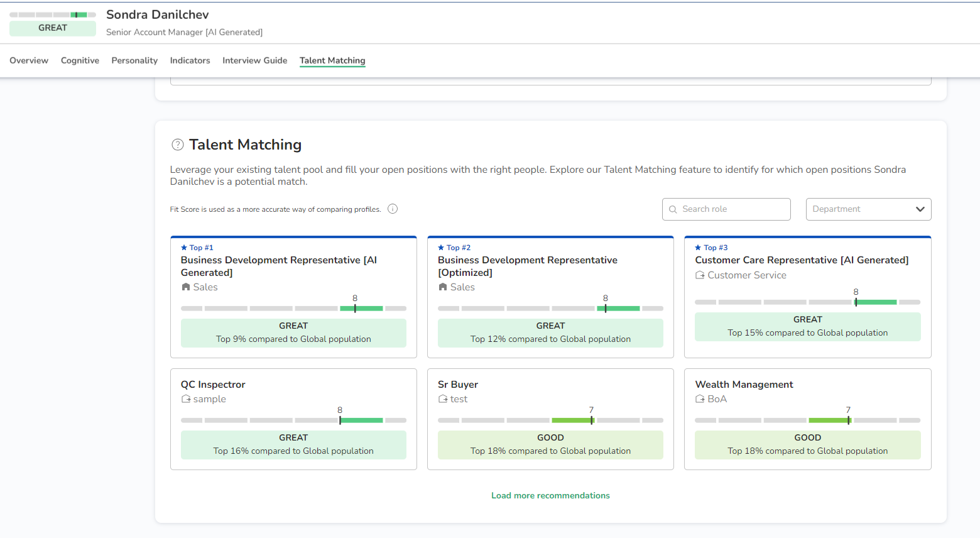Viewport: 980px width, 538px height.
Task: Click the Sr Buyer fit score bar
Action: [x=550, y=420]
